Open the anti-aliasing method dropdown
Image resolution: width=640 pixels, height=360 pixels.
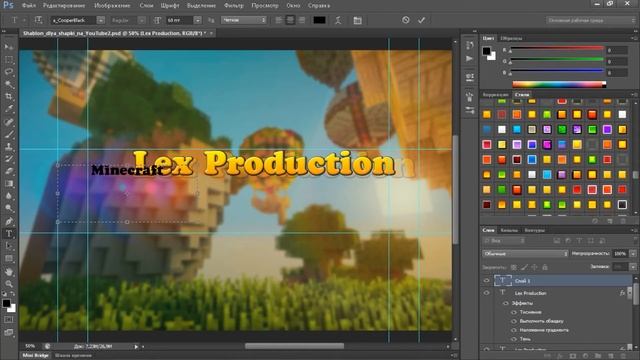pos(244,20)
